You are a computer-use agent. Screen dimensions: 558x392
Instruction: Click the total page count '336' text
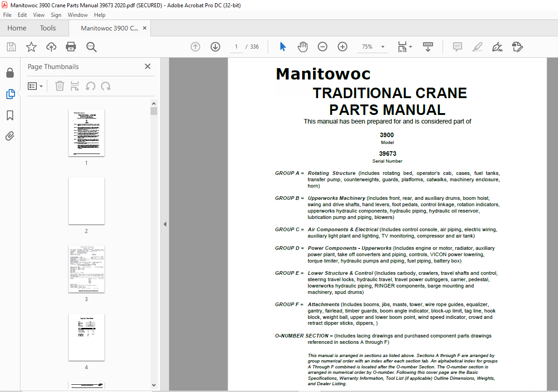coord(254,47)
